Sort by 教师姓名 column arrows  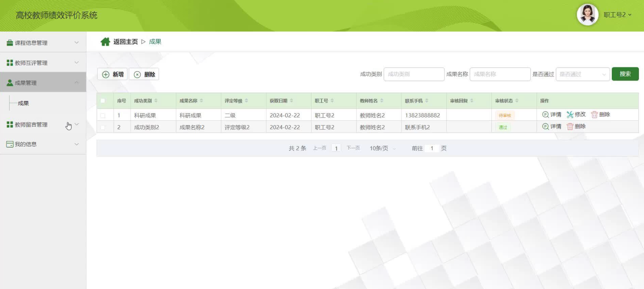tap(382, 101)
